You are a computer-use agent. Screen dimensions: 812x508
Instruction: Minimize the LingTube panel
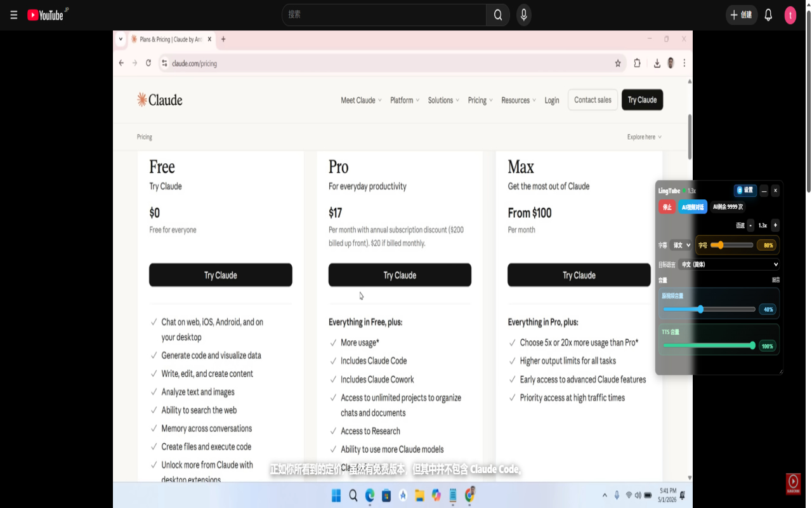point(764,190)
